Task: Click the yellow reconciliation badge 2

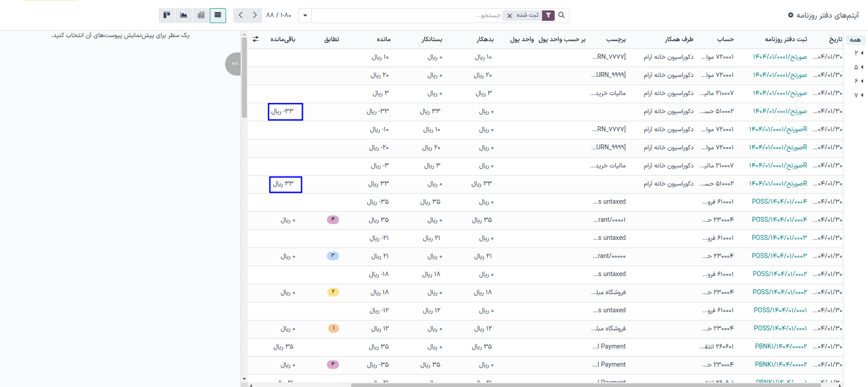Action: 333,292
